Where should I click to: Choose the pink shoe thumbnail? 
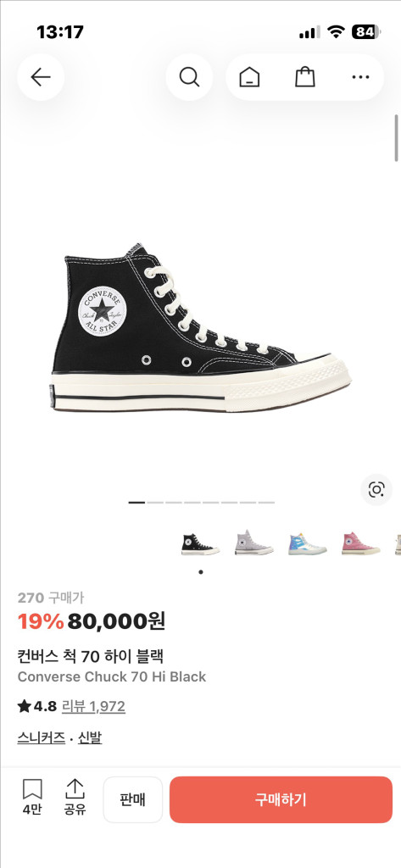tap(361, 543)
